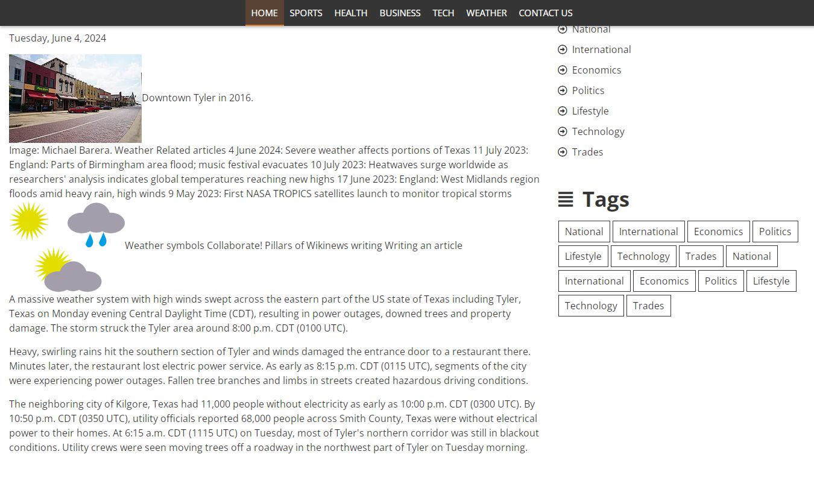Select the first National tag
The height and width of the screenshot is (504, 814).
coord(584,232)
